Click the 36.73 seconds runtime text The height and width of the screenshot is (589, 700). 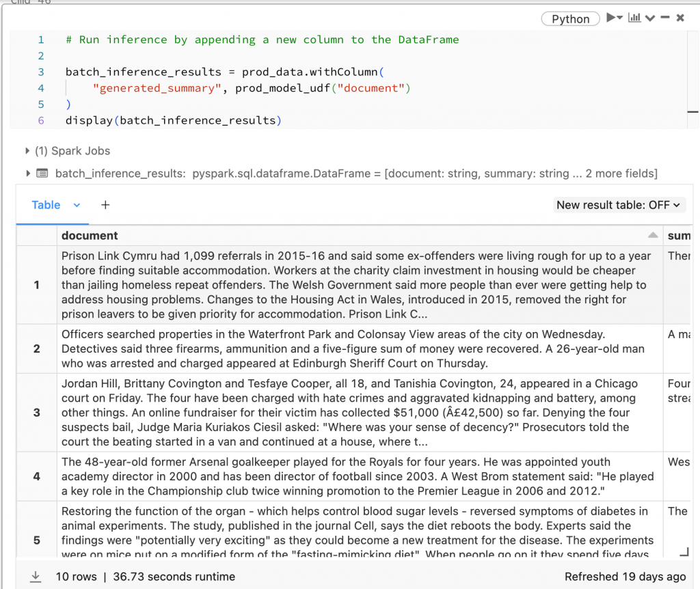[x=174, y=577]
